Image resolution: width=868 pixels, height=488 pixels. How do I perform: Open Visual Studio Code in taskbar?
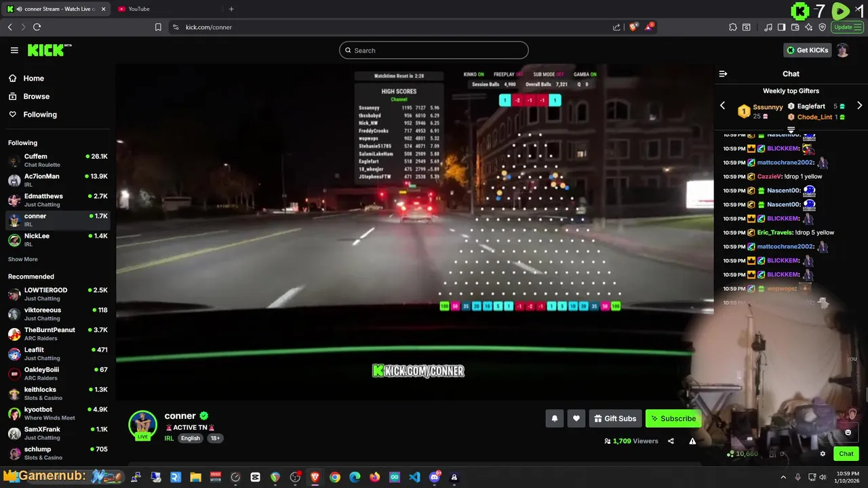[x=414, y=477]
